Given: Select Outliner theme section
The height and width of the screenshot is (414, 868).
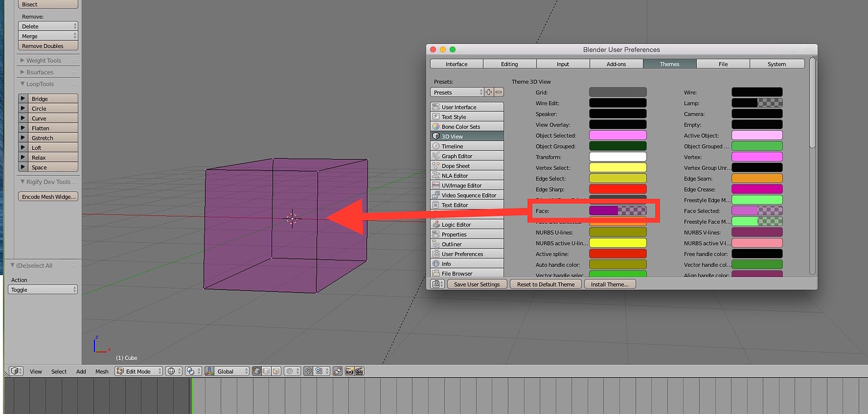Looking at the screenshot, I should click(x=467, y=244).
